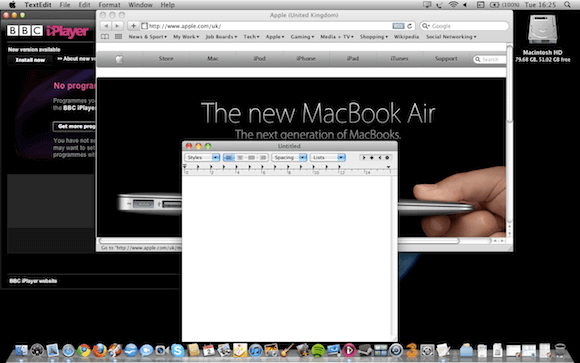The image size is (580, 363).
Task: Open iCal calendar from the Dock
Action: pyautogui.click(x=209, y=350)
